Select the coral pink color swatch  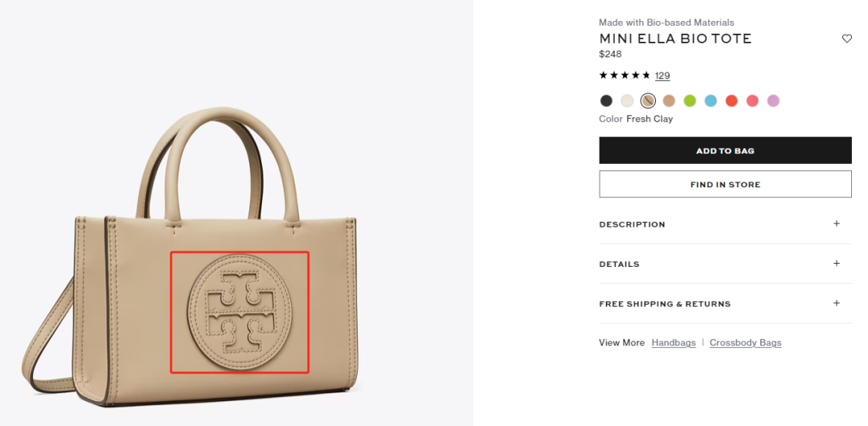[752, 100]
